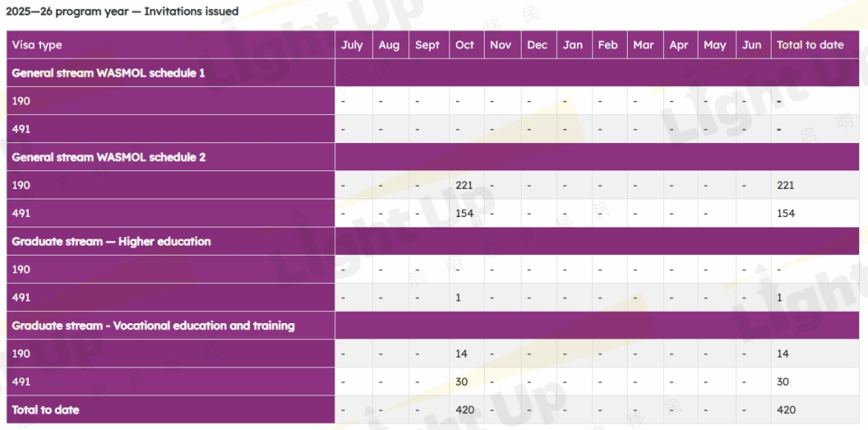Click the "Feb" column header
Image resolution: width=868 pixels, height=430 pixels.
[x=608, y=45]
